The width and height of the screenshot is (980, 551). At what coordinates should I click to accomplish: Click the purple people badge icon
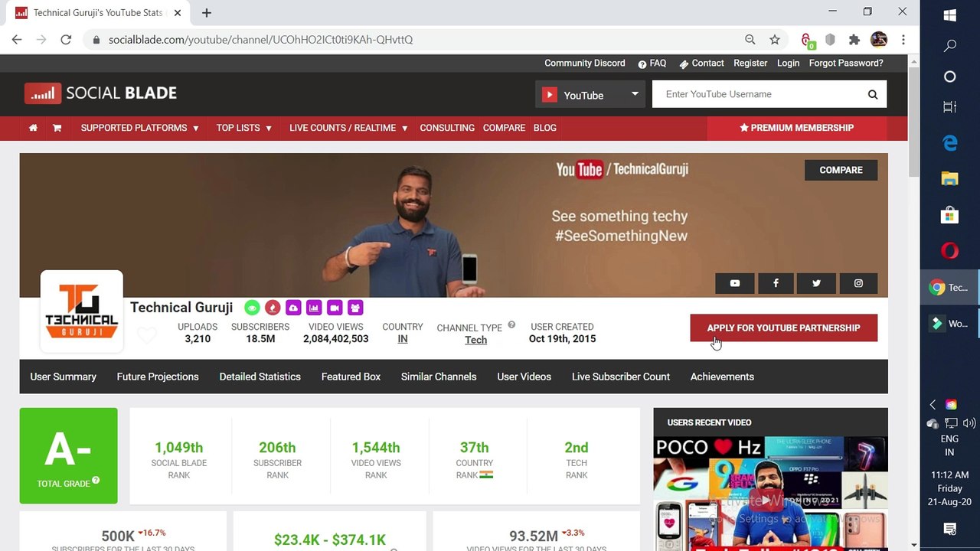355,308
